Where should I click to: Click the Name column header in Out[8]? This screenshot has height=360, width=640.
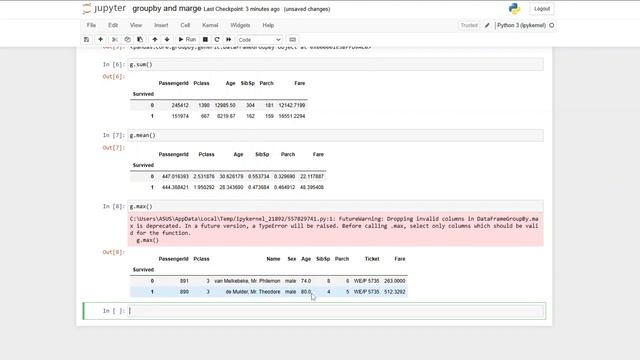273,259
